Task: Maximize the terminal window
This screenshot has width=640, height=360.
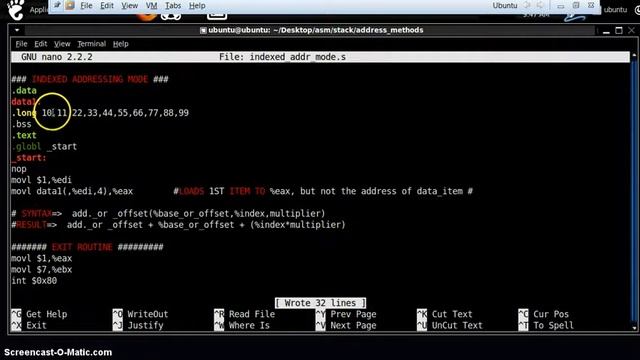Action: [x=619, y=31]
